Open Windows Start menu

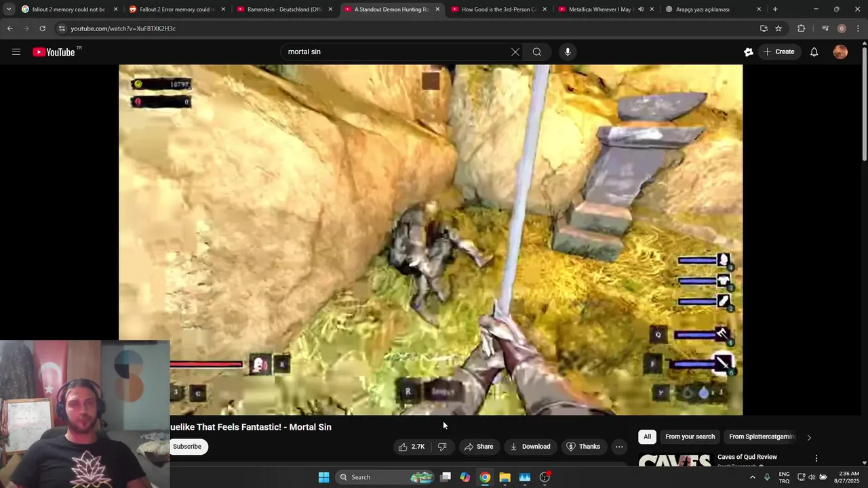pos(323,477)
